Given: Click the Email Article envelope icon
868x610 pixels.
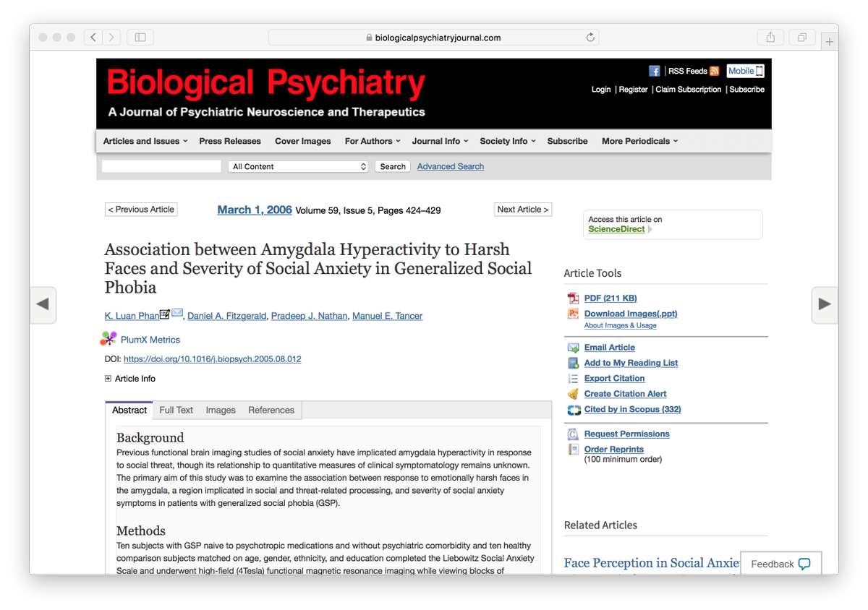Looking at the screenshot, I should click(573, 348).
